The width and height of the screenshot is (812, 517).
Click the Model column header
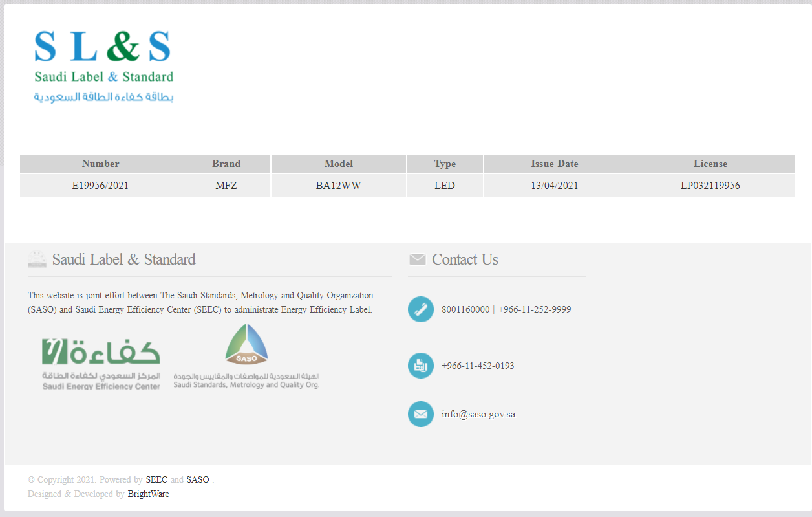pyautogui.click(x=339, y=164)
